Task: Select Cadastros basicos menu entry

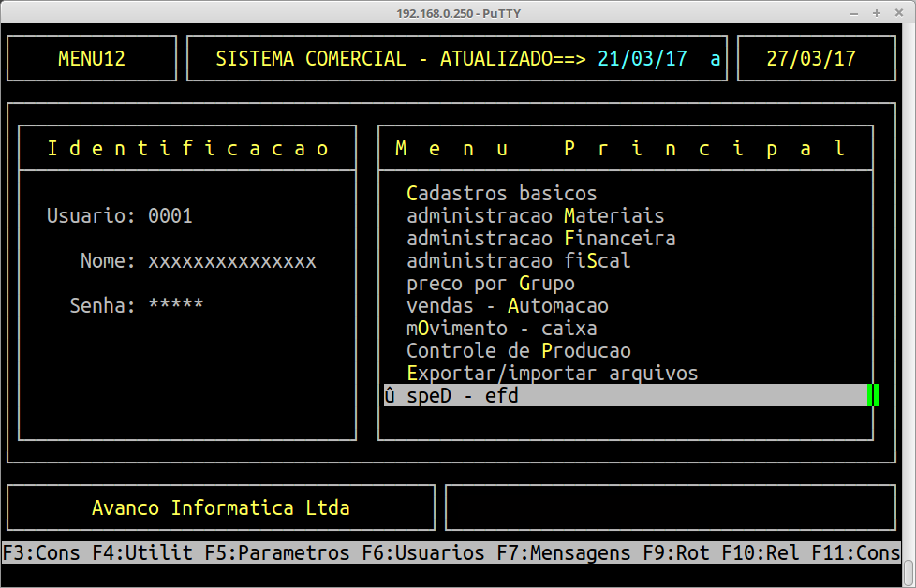Action: click(x=501, y=194)
